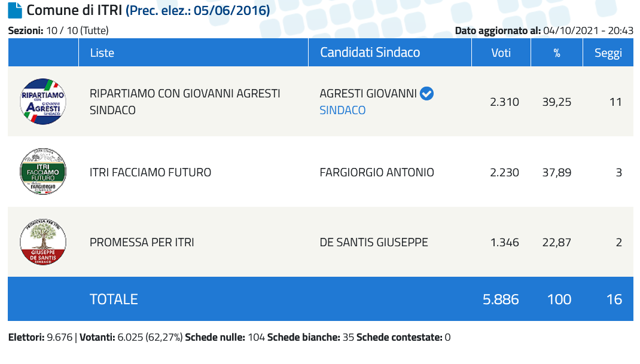Click the Seggi column header
Image resolution: width=640 pixels, height=364 pixels.
pos(608,52)
